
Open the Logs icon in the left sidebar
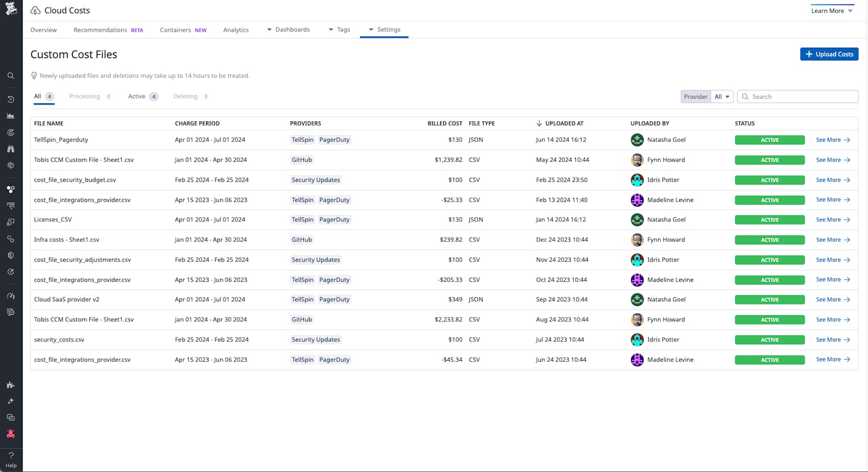click(x=11, y=206)
